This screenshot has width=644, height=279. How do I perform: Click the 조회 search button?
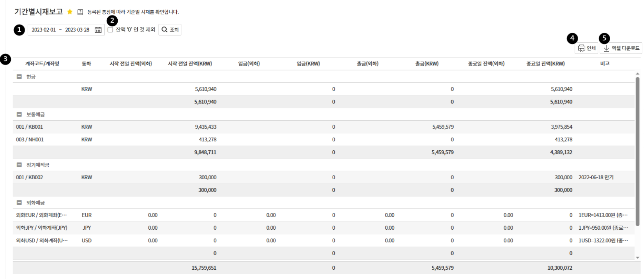(x=170, y=30)
